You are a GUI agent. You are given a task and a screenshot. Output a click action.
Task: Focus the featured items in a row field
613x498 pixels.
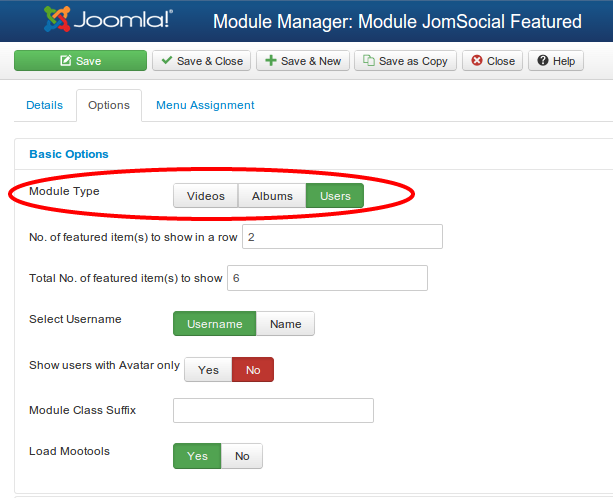click(342, 236)
